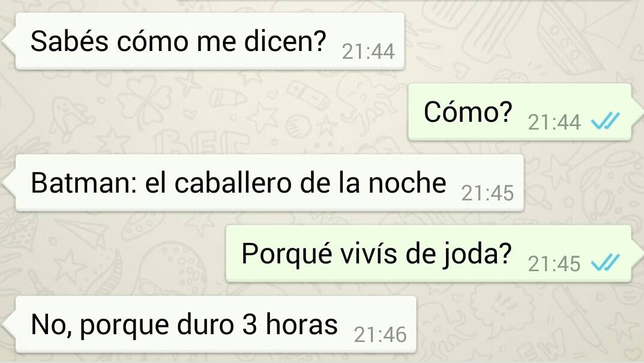Tap the "Porqué vivís de joda?" sent message

tap(429, 253)
